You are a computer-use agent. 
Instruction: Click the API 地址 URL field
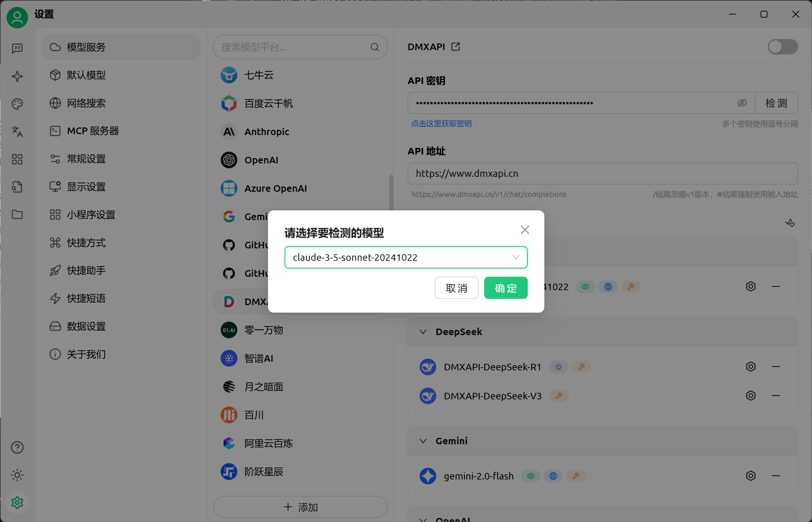click(x=603, y=173)
